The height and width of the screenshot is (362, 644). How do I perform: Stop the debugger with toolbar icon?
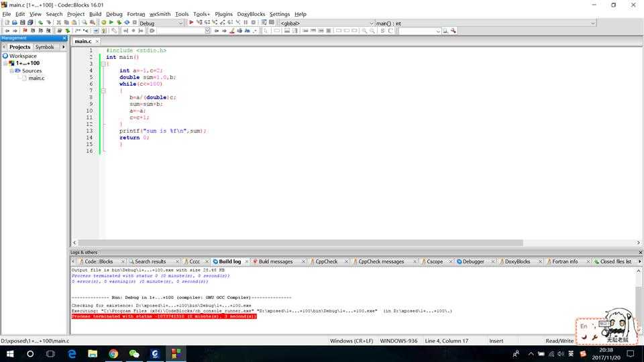(254, 23)
